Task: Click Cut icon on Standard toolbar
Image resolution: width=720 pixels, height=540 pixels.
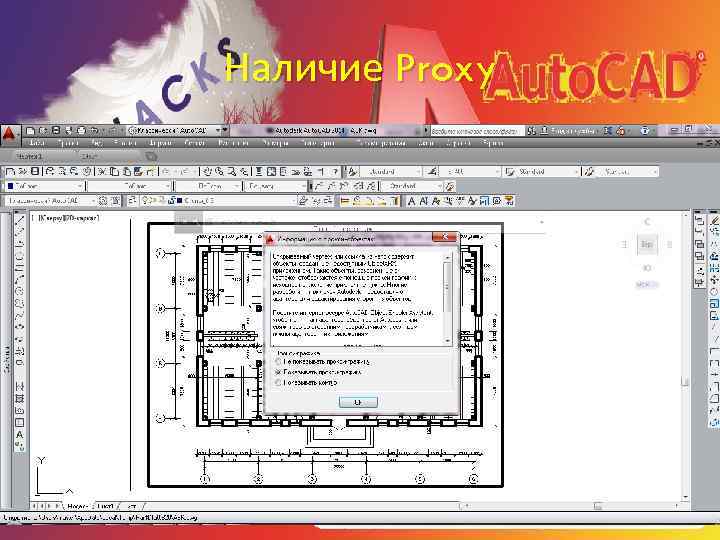Action: pos(102,172)
